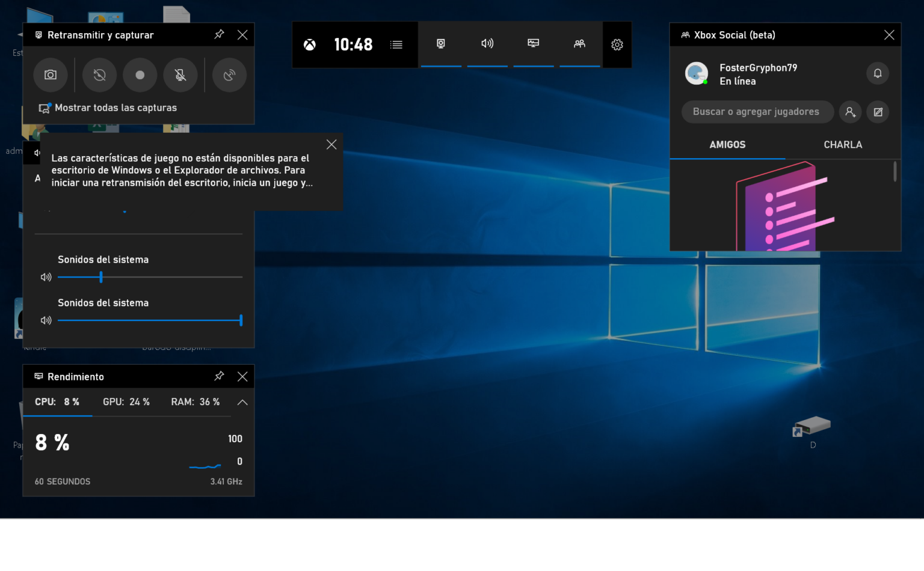Pin the Rendimiento widget
The height and width of the screenshot is (571, 924).
pos(219,376)
